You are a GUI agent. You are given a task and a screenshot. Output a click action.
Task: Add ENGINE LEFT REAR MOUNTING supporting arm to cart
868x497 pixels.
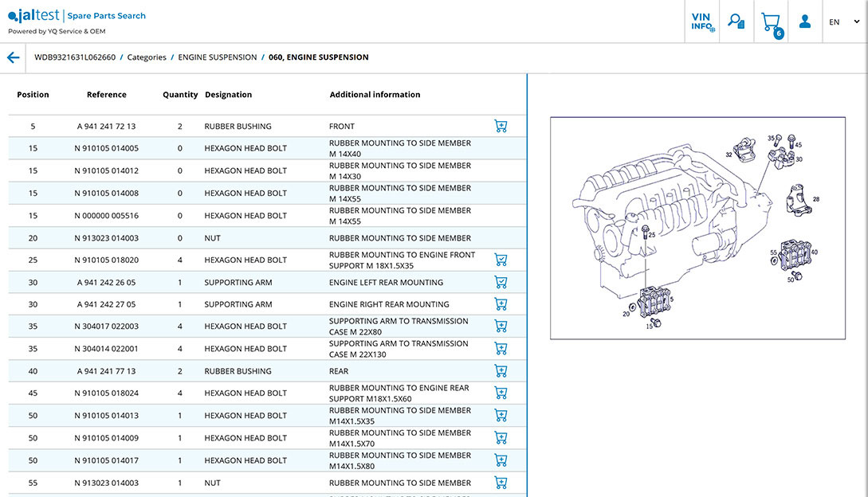pos(501,282)
